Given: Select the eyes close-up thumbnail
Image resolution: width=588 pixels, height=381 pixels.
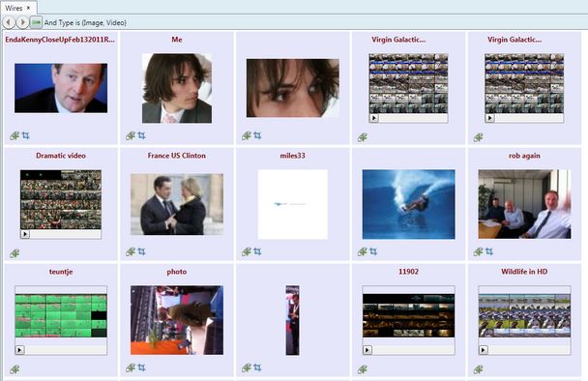Looking at the screenshot, I should click(292, 88).
